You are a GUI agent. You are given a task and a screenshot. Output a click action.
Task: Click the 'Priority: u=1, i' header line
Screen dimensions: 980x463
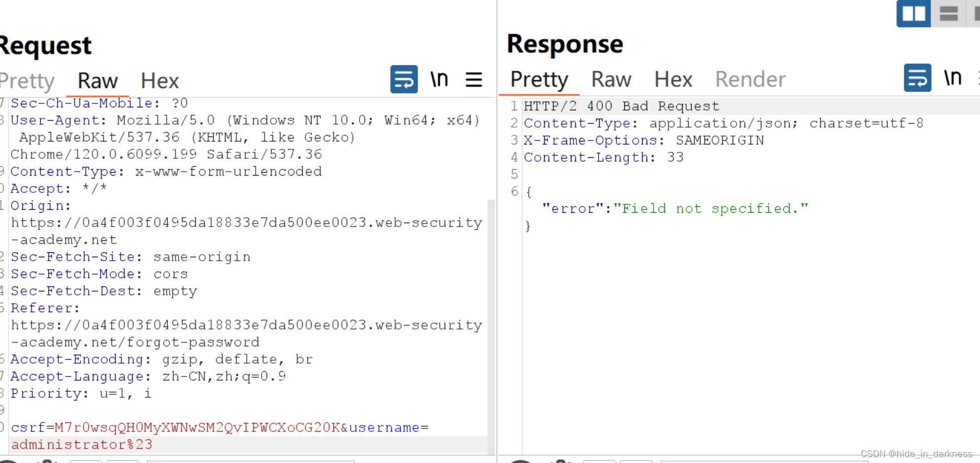(x=81, y=394)
